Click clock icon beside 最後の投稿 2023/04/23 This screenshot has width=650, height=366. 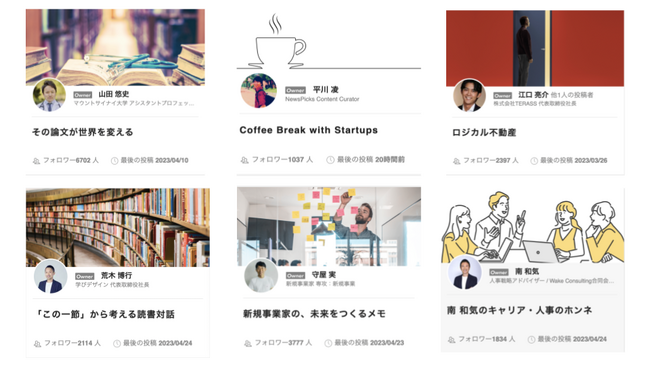[x=328, y=343]
